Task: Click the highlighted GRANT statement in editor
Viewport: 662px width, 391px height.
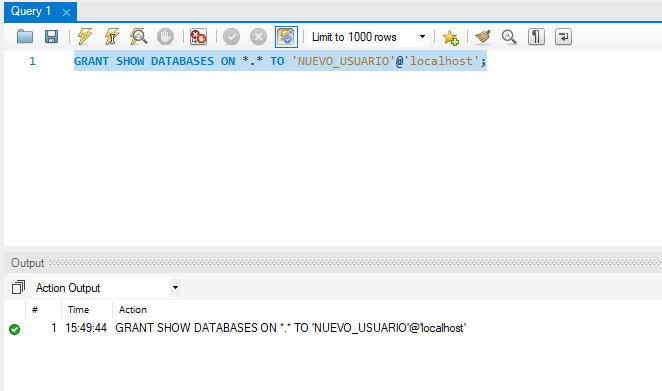Action: pyautogui.click(x=280, y=61)
